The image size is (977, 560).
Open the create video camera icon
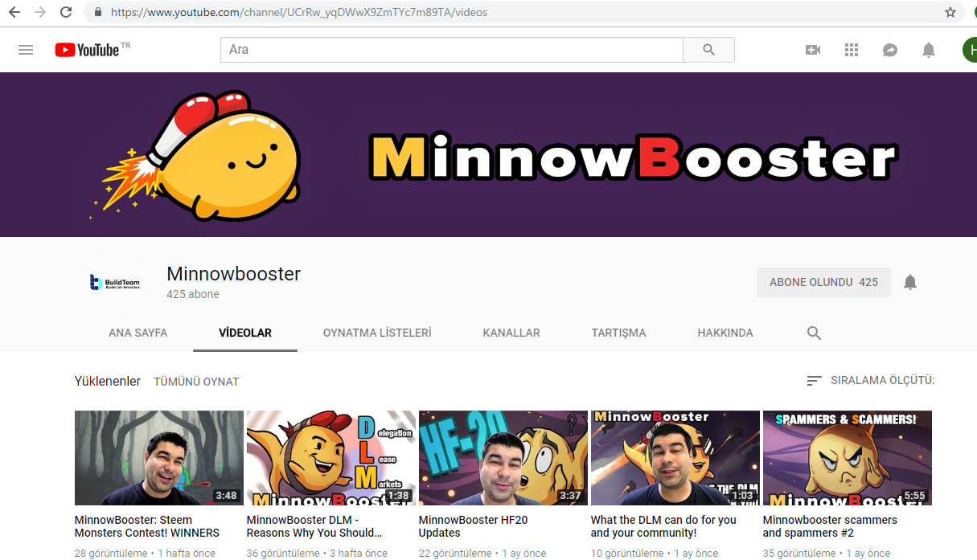(x=813, y=50)
